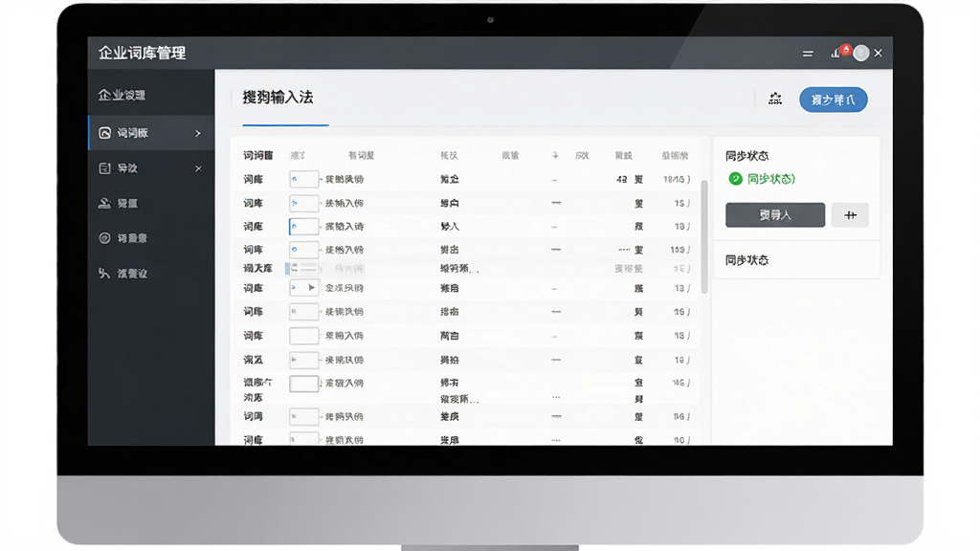Click the table's vertical scrollbar
980x551 pixels.
point(704,237)
